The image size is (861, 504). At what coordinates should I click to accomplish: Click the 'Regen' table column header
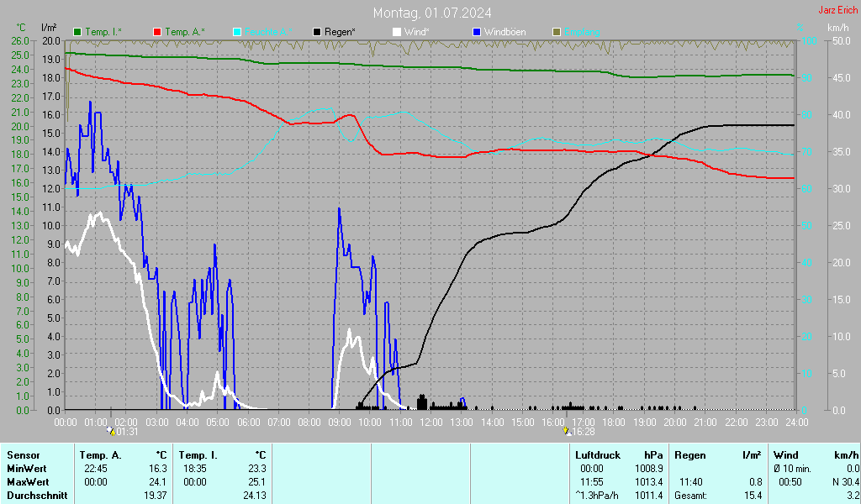pos(690,455)
